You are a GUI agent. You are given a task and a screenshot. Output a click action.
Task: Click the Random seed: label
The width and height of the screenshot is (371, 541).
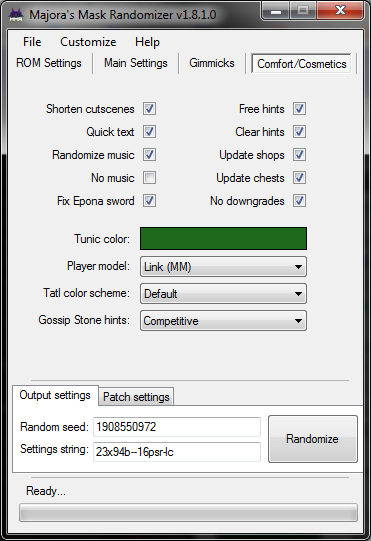pos(55,427)
